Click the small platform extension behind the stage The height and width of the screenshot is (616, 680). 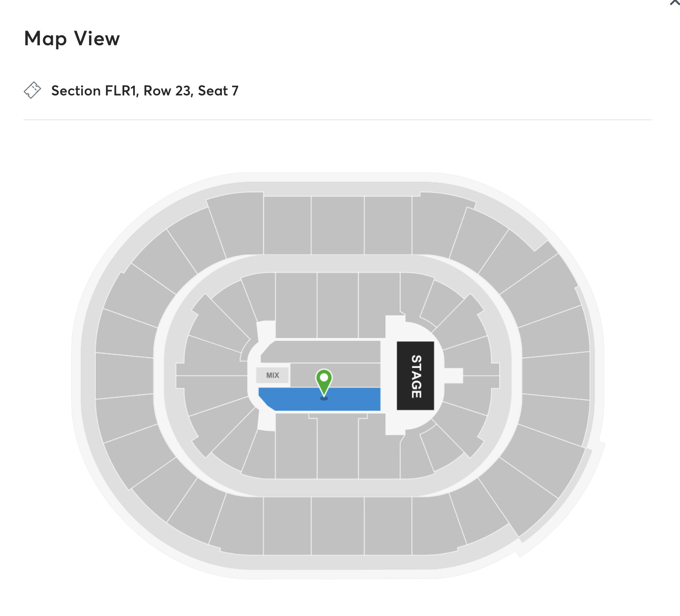pyautogui.click(x=454, y=375)
